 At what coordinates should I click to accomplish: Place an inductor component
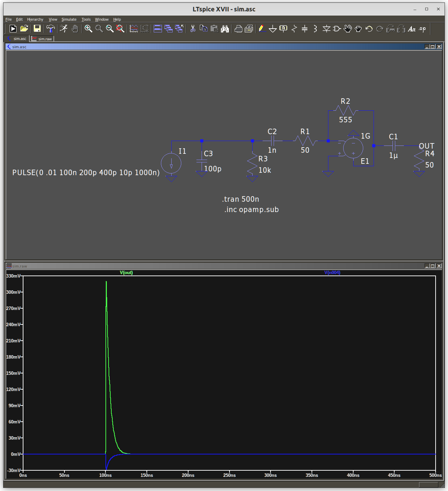[x=315, y=29]
